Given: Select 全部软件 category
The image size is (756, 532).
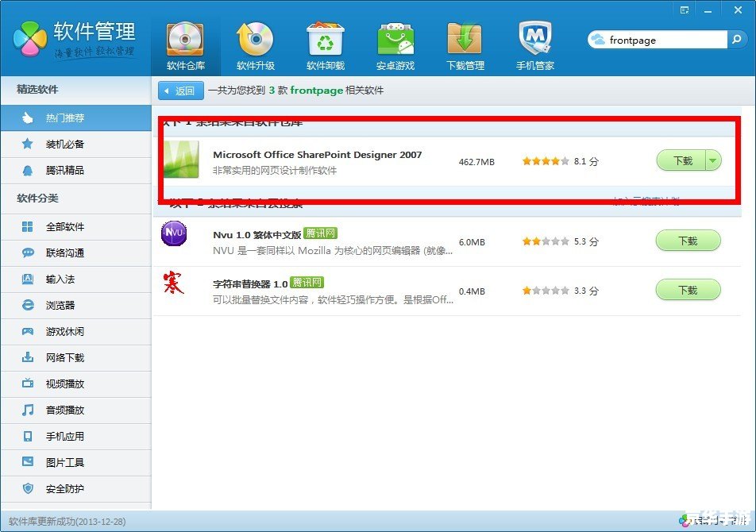Looking at the screenshot, I should 75,227.
